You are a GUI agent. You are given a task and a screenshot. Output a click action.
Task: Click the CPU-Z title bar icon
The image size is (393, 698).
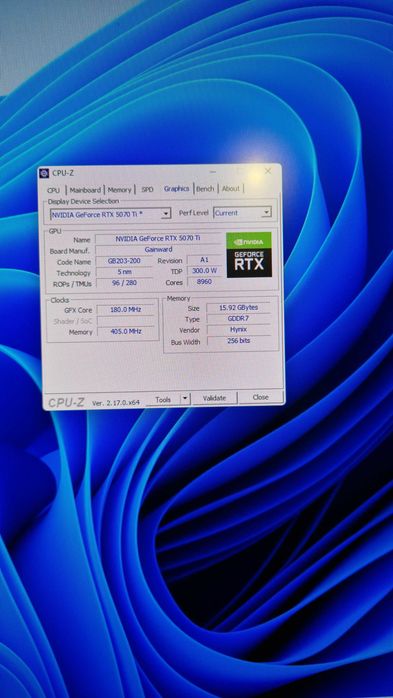click(44, 173)
